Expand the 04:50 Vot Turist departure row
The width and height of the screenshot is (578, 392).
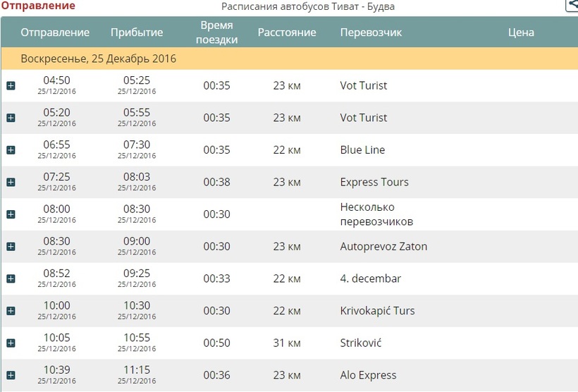click(11, 86)
